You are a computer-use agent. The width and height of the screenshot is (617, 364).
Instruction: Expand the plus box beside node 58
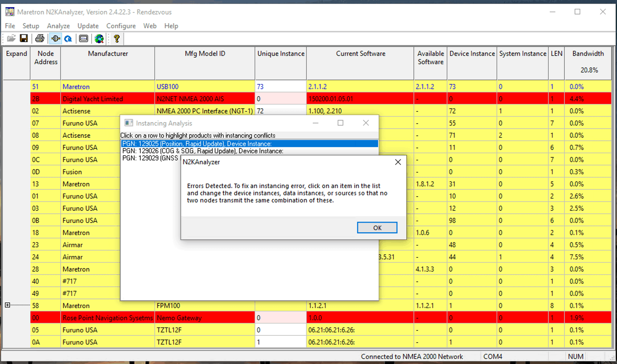[7, 305]
